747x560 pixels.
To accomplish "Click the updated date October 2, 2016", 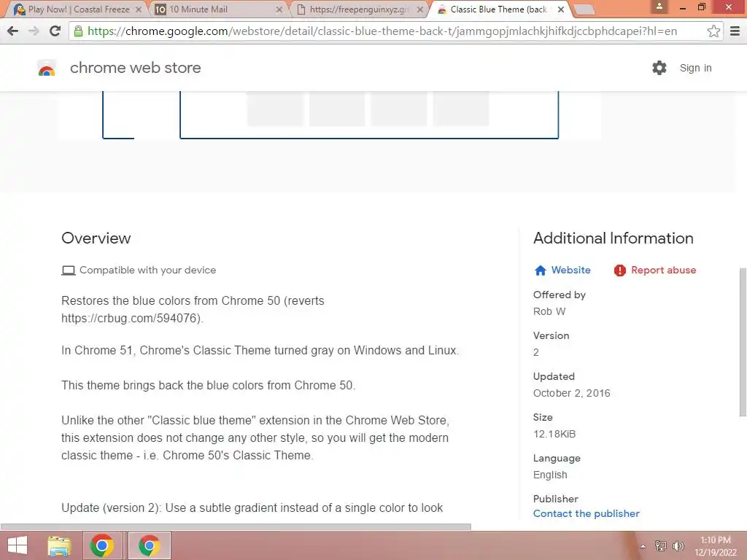I will click(x=572, y=393).
